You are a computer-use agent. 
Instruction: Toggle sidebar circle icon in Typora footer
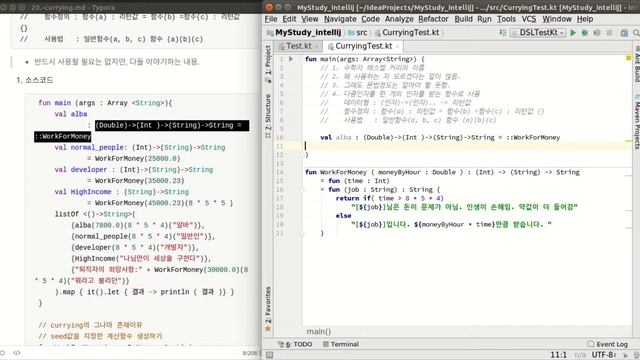coord(2,353)
